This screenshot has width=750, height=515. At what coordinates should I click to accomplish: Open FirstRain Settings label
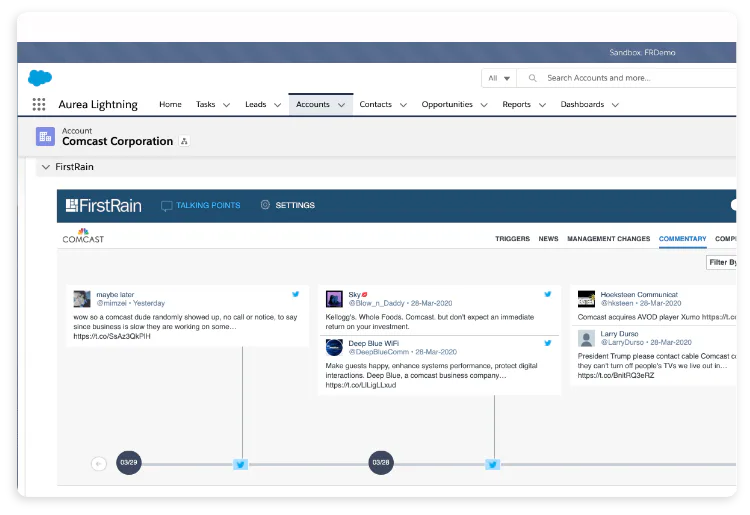pyautogui.click(x=295, y=205)
